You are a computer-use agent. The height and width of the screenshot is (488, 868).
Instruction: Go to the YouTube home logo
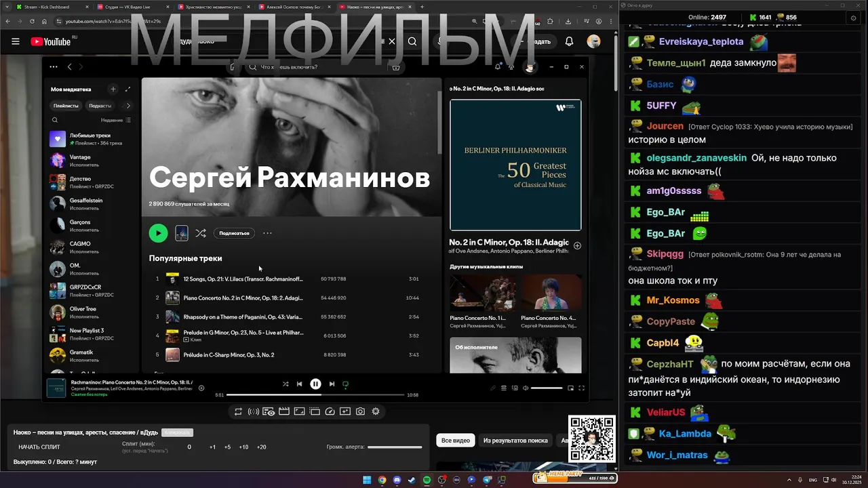(51, 41)
